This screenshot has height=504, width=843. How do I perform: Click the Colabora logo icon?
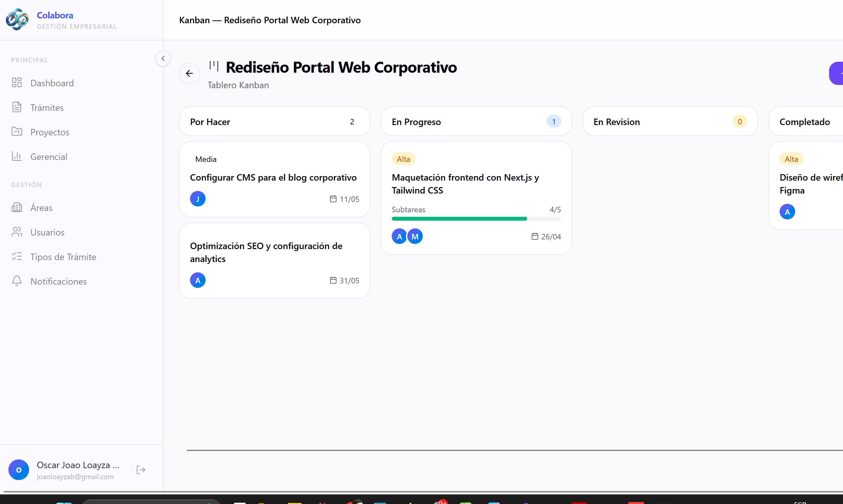click(17, 19)
